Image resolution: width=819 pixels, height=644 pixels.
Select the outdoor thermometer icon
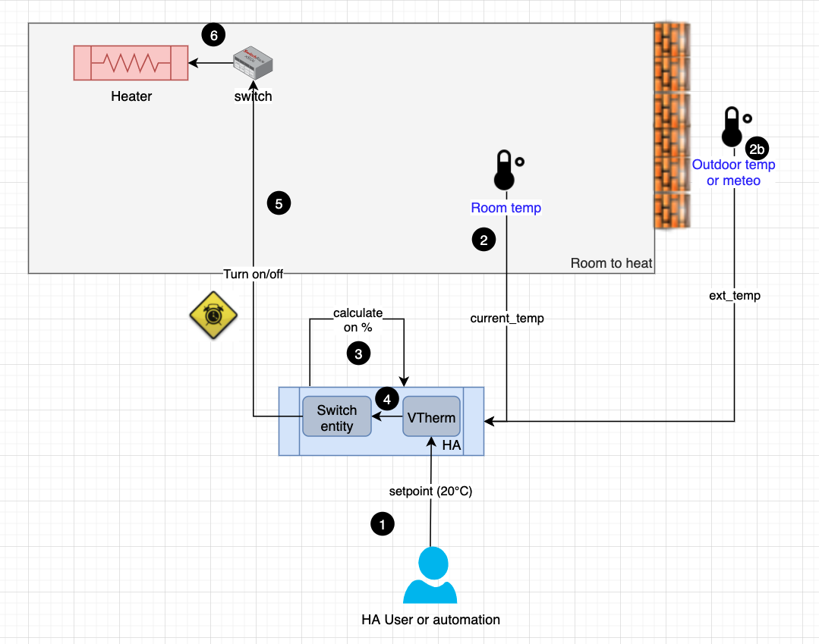[732, 127]
